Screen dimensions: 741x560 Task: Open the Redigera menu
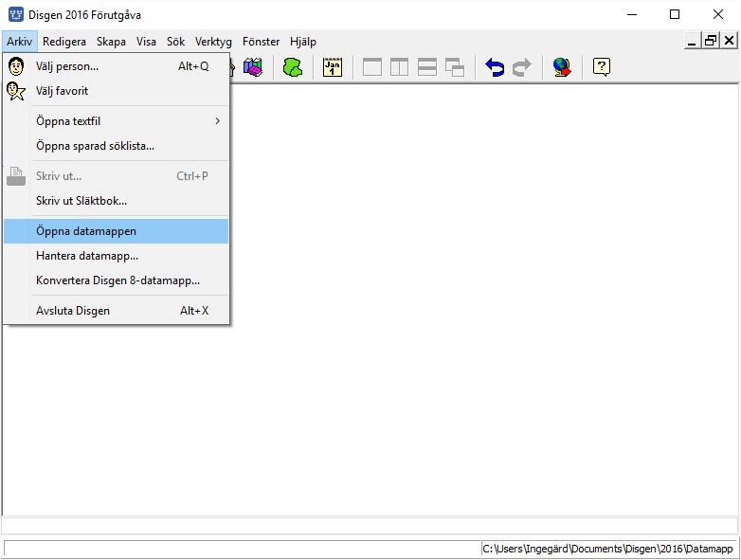(64, 42)
